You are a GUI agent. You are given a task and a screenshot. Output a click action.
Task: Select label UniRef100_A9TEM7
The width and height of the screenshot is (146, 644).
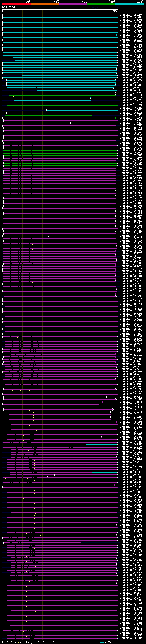[131, 70]
